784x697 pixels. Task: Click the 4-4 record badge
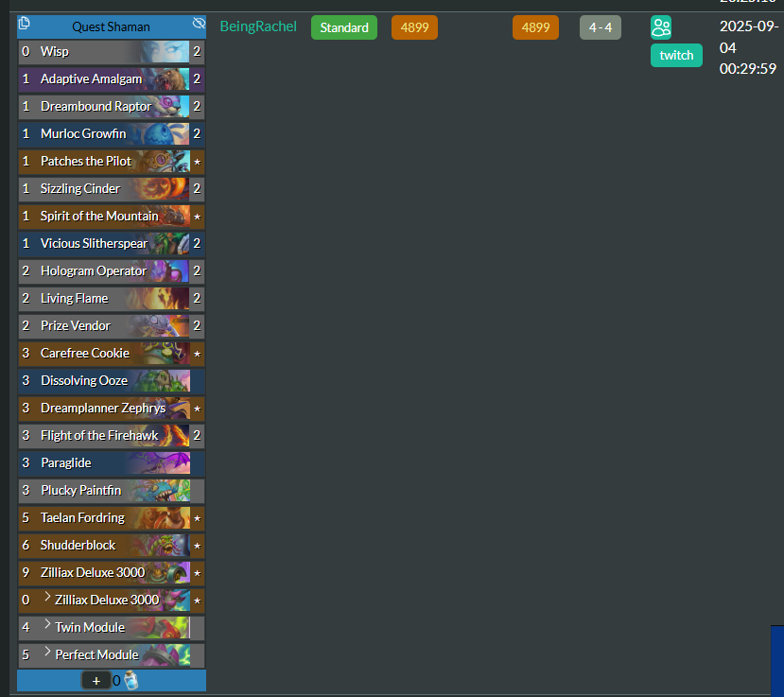click(600, 27)
